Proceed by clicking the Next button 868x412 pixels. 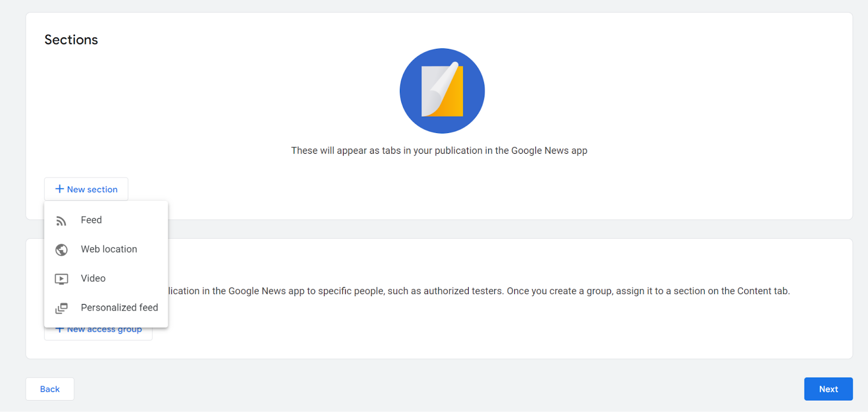tap(828, 389)
